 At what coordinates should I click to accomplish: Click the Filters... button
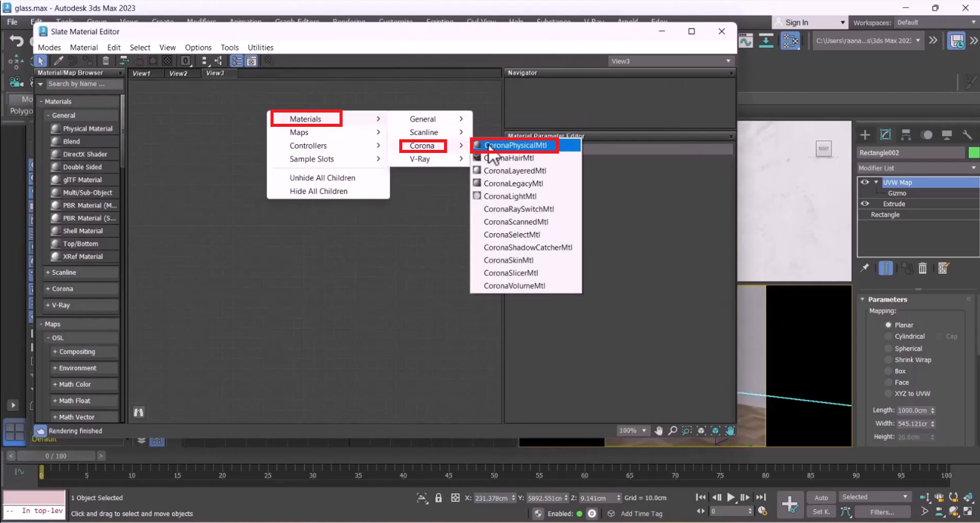pos(882,512)
